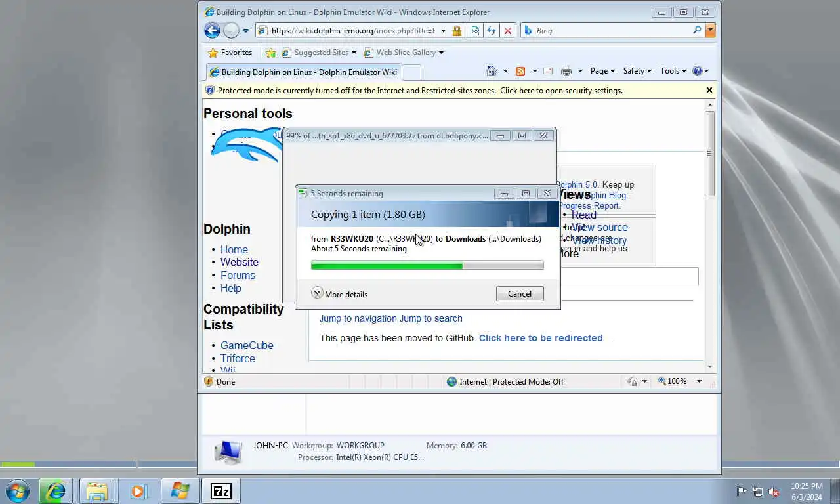
Task: Open the Home link in Dolphin sidebar
Action: pos(234,249)
